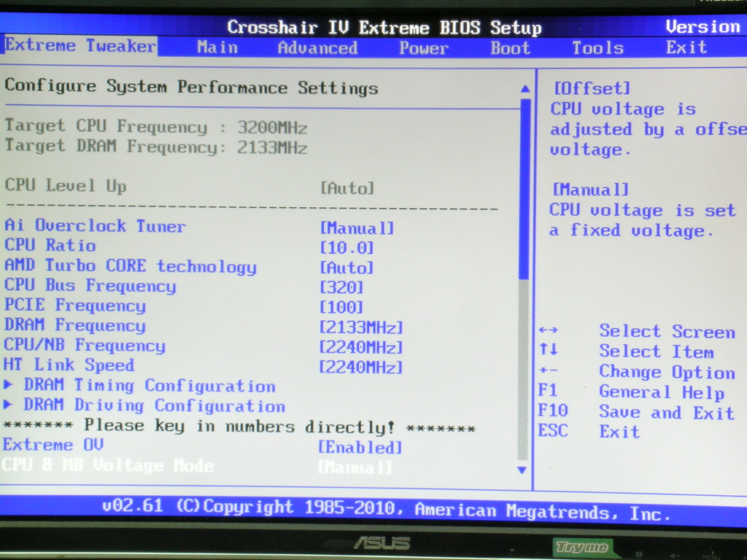
Task: Click the scroll up arrow
Action: coord(525,88)
